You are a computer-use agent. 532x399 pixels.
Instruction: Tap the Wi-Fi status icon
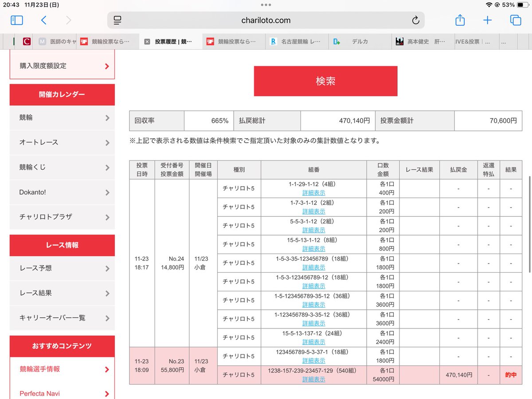489,4
